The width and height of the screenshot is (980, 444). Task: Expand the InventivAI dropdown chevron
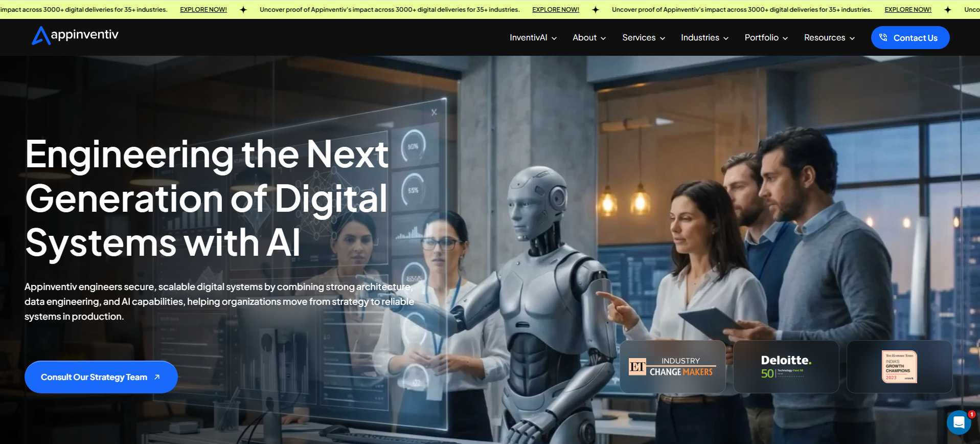(x=554, y=38)
